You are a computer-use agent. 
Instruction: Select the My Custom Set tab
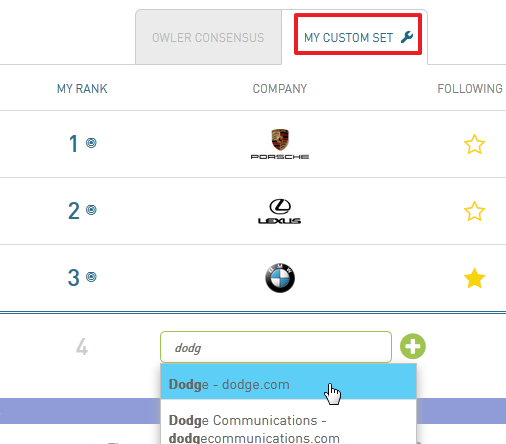tap(354, 37)
